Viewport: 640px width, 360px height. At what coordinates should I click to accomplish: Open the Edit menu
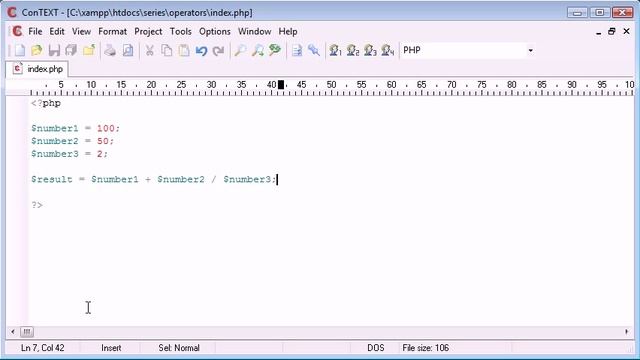pyautogui.click(x=57, y=31)
